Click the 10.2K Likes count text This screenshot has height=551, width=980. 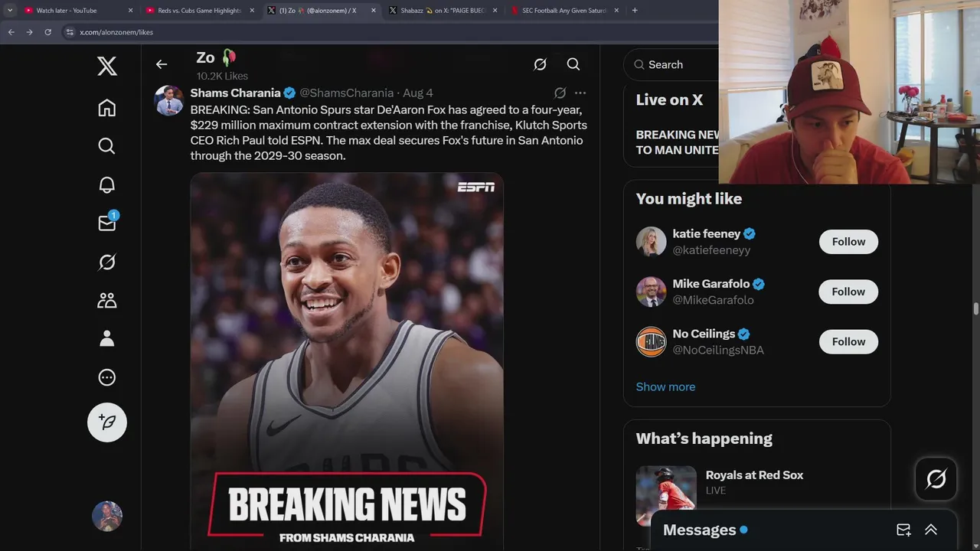(x=222, y=76)
